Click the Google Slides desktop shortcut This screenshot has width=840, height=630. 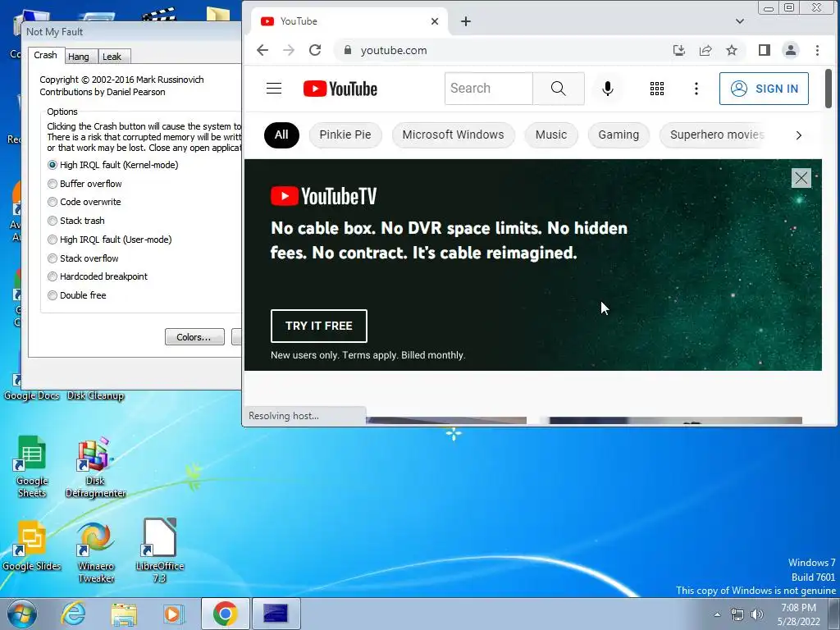click(x=32, y=546)
